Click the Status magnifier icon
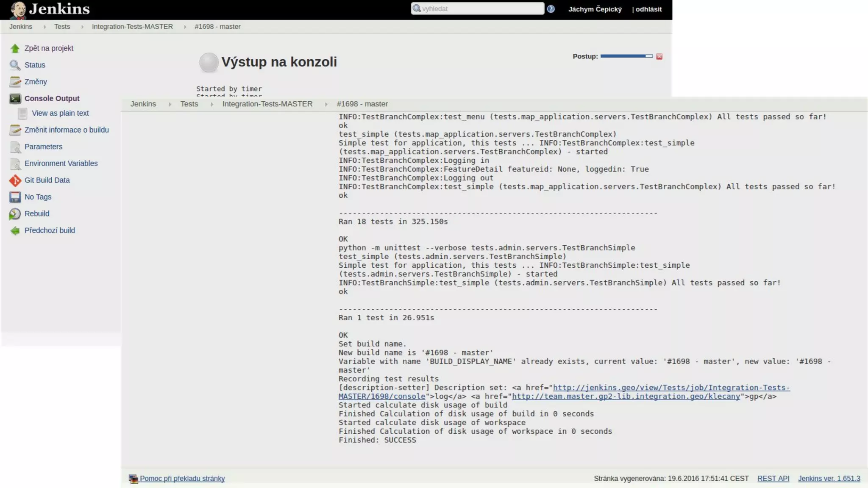 (x=15, y=65)
